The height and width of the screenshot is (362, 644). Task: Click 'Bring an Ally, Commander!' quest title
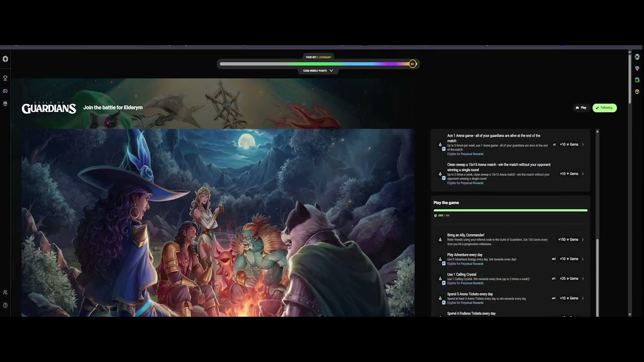tap(466, 235)
